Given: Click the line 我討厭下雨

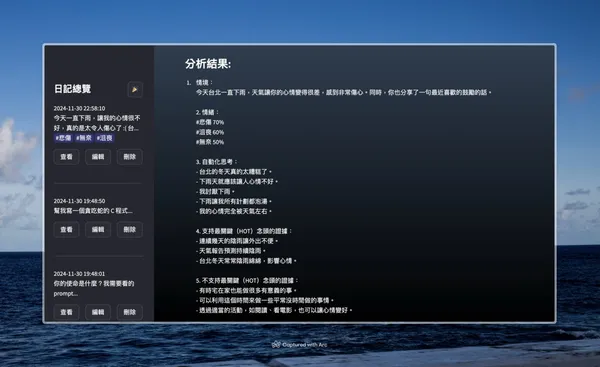Looking at the screenshot, I should pos(215,191).
